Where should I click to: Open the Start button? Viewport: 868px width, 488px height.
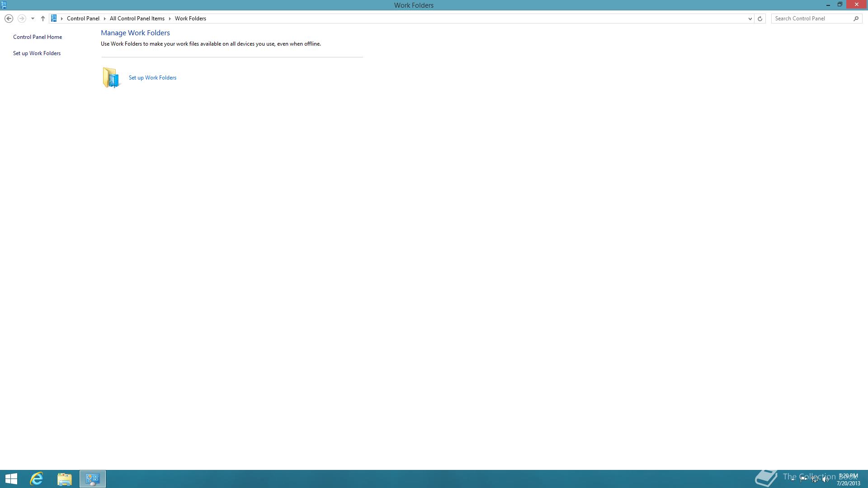click(11, 479)
